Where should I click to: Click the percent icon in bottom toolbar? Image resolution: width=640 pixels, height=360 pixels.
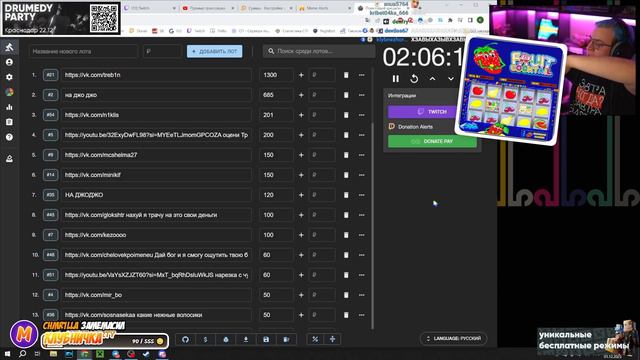315,339
